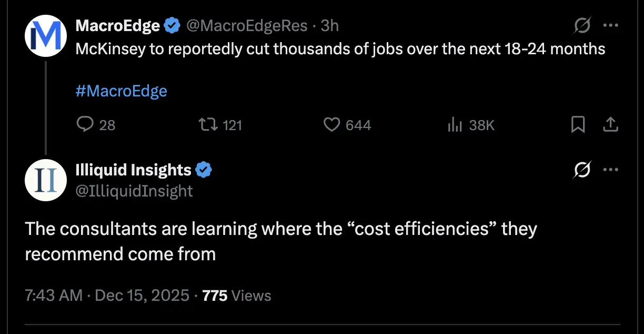
Task: Open the Illiquid Insights display name link
Action: pos(134,170)
